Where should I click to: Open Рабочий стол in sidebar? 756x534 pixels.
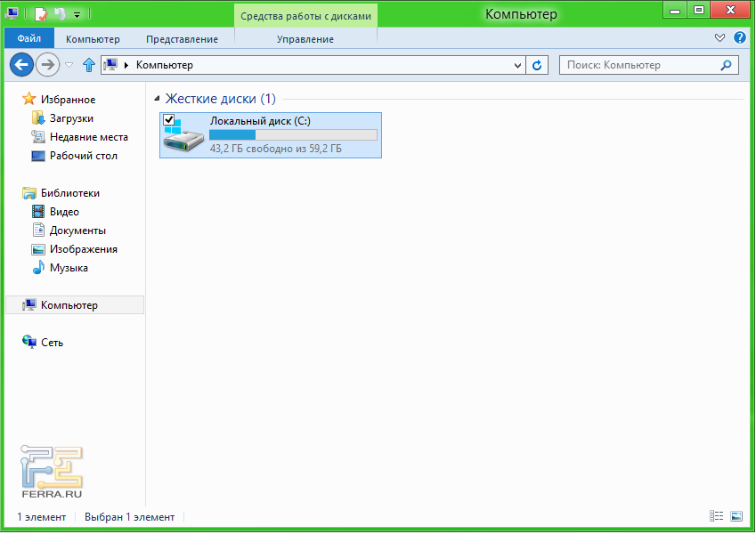pyautogui.click(x=84, y=156)
